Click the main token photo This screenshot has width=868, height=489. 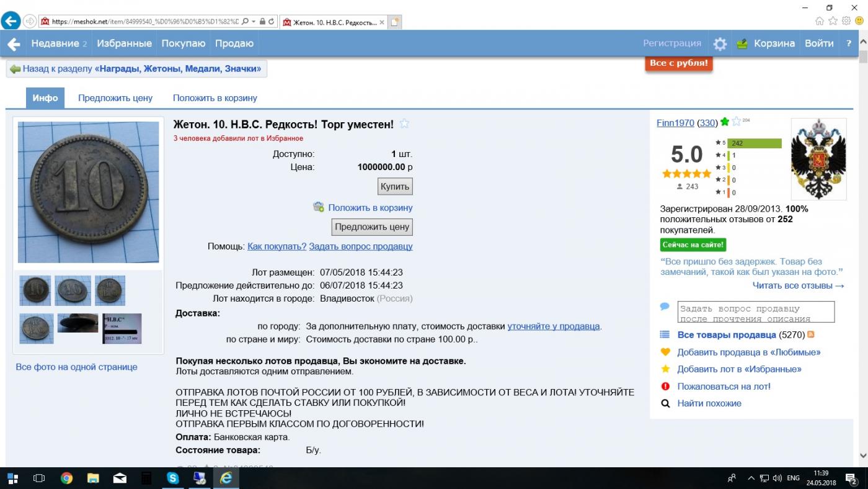88,192
